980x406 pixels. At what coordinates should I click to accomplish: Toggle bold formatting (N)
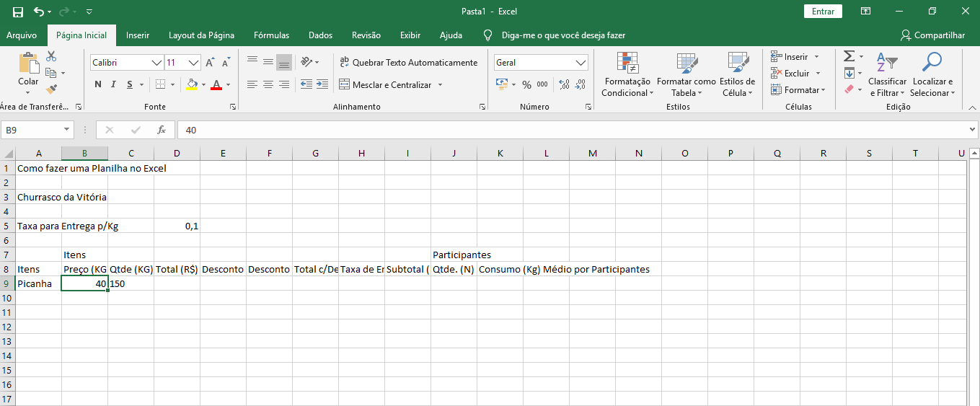point(98,84)
